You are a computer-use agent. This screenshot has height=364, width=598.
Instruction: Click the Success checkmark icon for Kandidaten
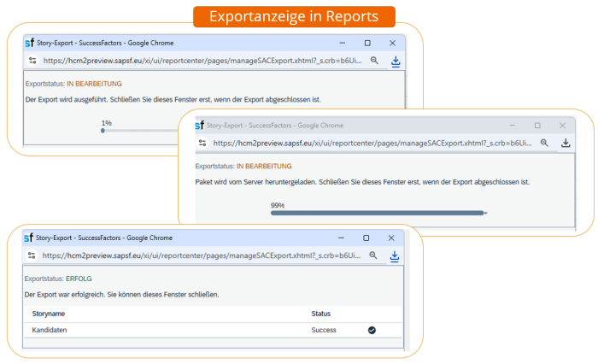[x=372, y=330]
